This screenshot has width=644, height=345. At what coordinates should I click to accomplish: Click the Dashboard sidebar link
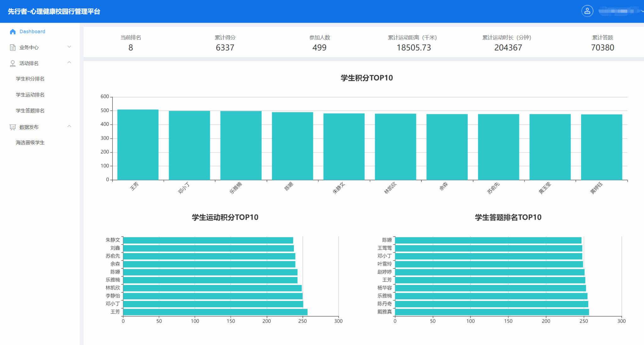(x=32, y=31)
